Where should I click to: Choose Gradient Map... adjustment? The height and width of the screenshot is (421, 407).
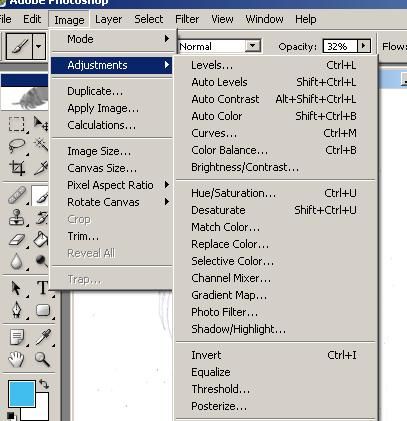tap(275, 295)
